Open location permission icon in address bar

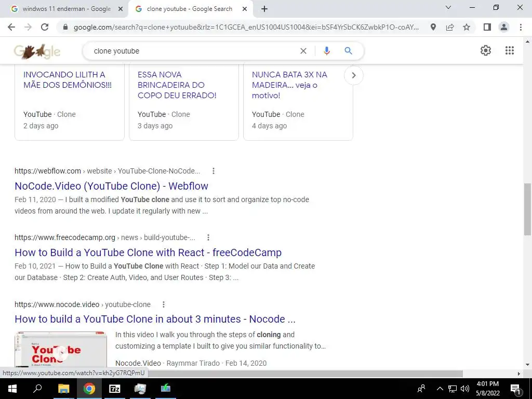[x=433, y=27]
